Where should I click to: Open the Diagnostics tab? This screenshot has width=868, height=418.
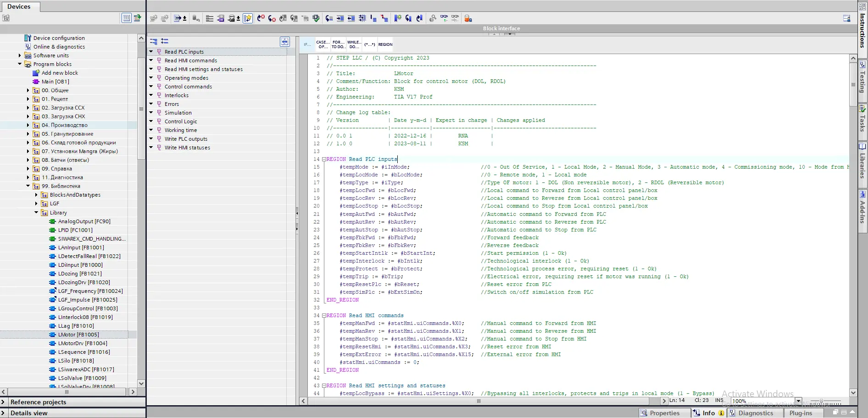click(x=755, y=413)
